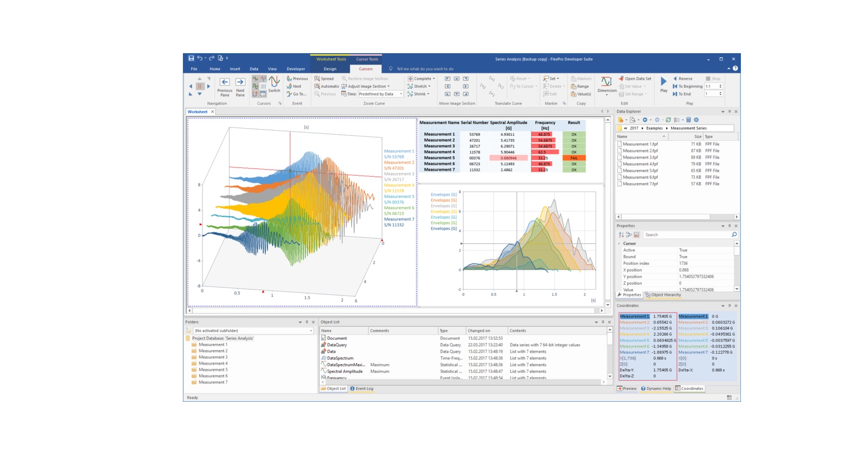Click the Automatic zoom tool
This screenshot has width=868, height=457.
tap(327, 86)
